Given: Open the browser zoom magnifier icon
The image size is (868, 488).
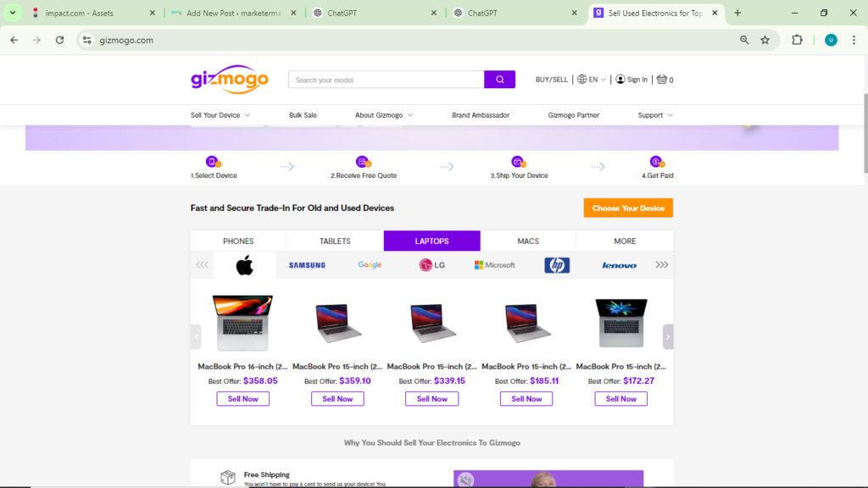Looking at the screenshot, I should (744, 40).
